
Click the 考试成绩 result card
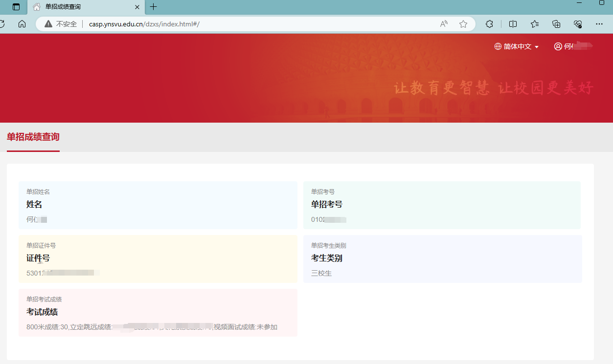158,312
